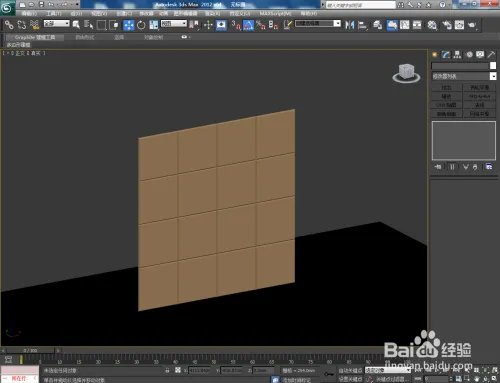Open the Help question mark icon
The image size is (500, 383).
pyautogui.click(x=442, y=5)
